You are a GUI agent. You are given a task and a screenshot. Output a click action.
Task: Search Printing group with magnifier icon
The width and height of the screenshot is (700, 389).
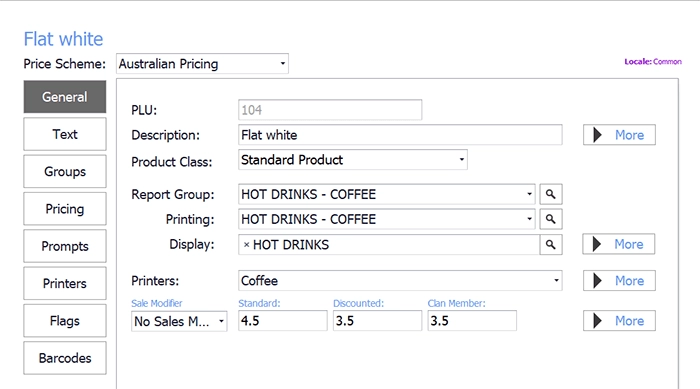(550, 219)
